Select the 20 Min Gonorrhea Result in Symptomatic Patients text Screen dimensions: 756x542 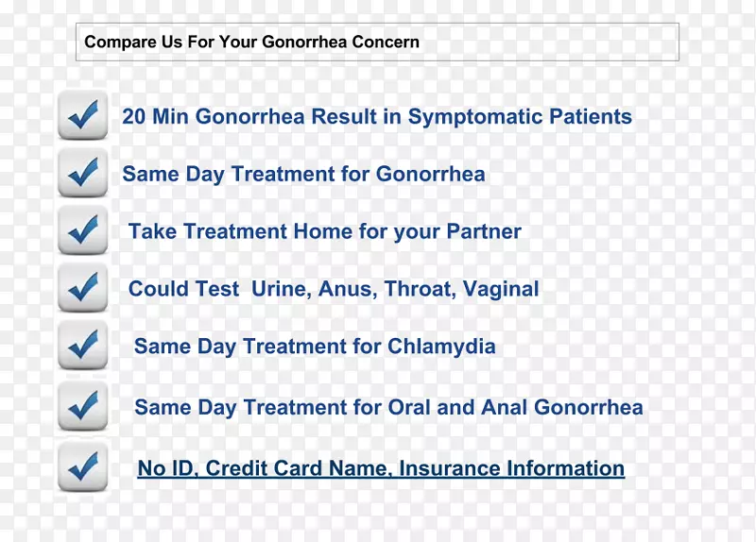click(376, 116)
